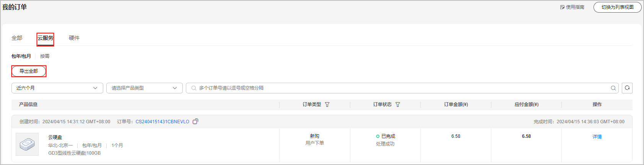
Task: Open the 使用指南 link
Action: click(x=575, y=7)
